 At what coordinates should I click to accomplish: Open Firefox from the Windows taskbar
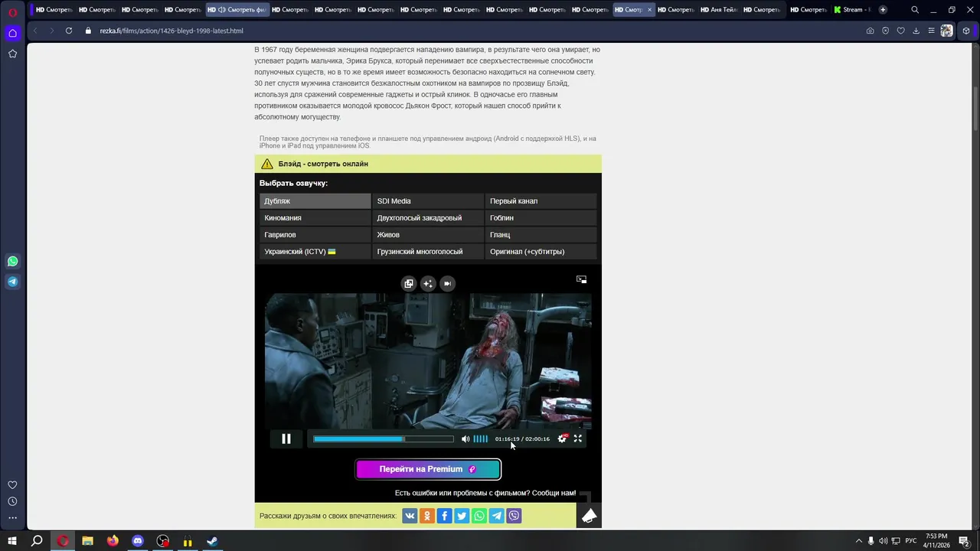click(113, 541)
